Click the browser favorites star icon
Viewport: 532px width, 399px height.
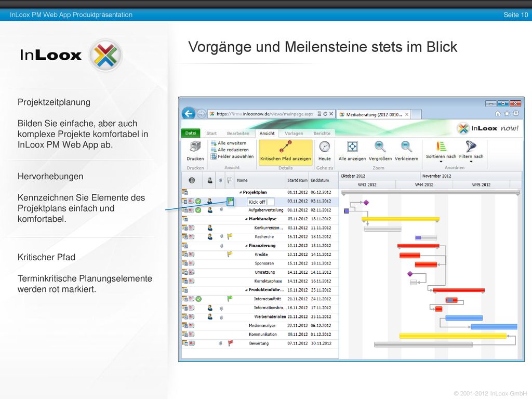507,114
